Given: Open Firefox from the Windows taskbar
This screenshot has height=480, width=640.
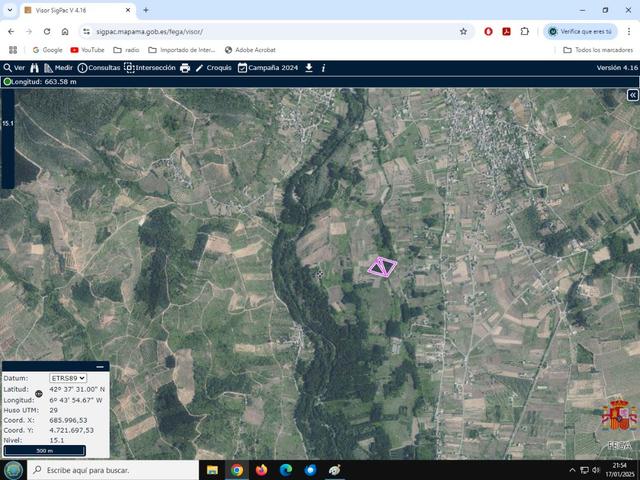Looking at the screenshot, I should [x=262, y=470].
